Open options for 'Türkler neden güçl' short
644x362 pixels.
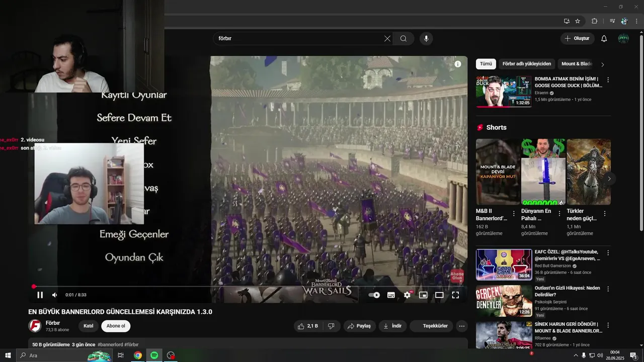pos(605,214)
